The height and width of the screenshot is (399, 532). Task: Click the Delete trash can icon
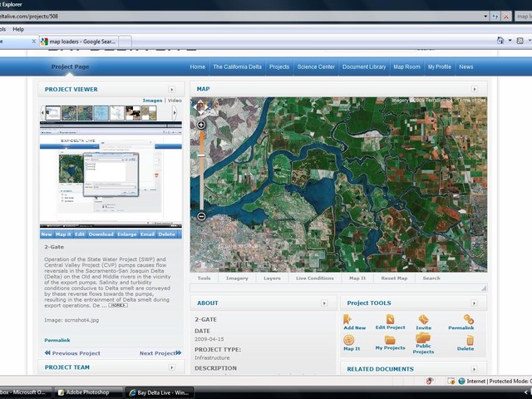point(470,340)
